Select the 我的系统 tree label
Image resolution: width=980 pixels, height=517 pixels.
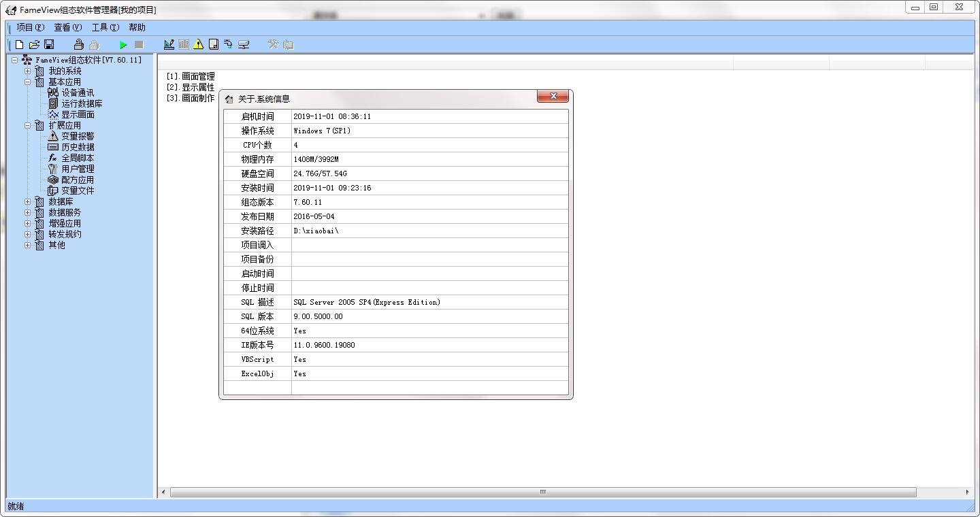65,71
